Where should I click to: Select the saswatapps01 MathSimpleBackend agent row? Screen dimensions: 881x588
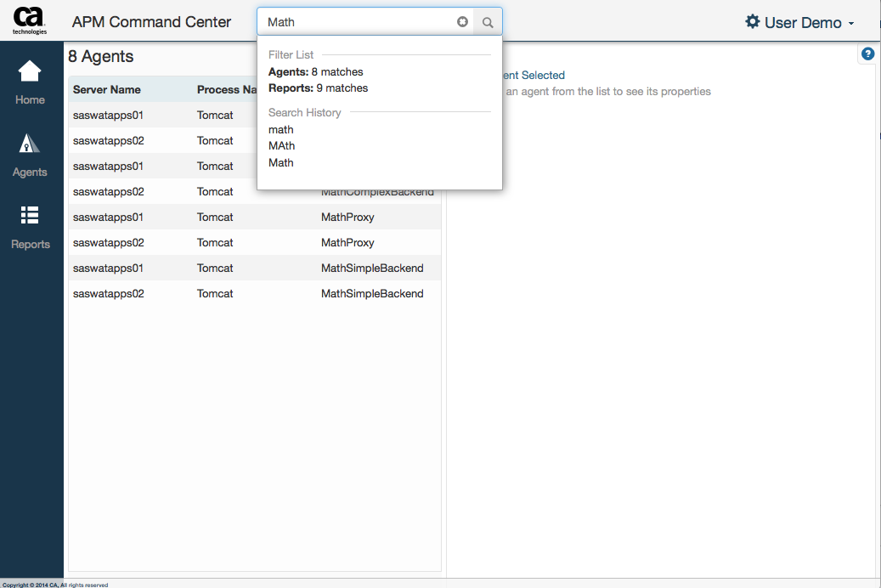(x=255, y=269)
